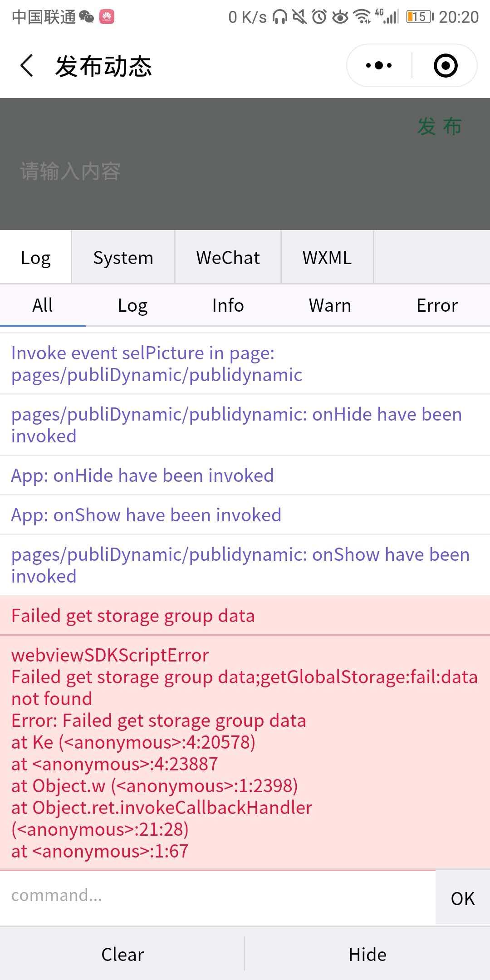This screenshot has height=980, width=490.
Task: Show only Info level logs
Action: pyautogui.click(x=228, y=305)
